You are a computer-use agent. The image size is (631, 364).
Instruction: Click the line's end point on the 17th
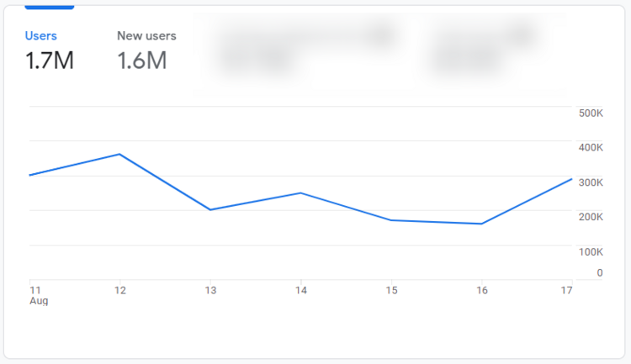[571, 179]
